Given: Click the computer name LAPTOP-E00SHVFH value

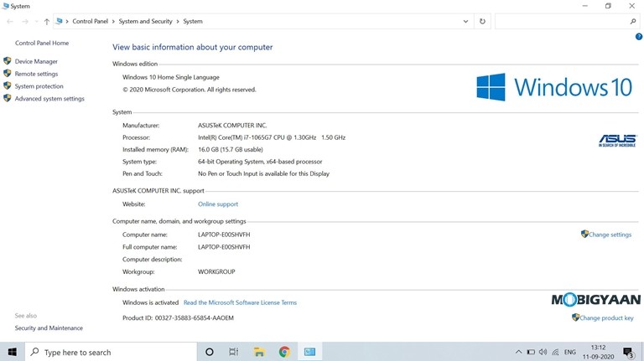Looking at the screenshot, I should point(224,235).
